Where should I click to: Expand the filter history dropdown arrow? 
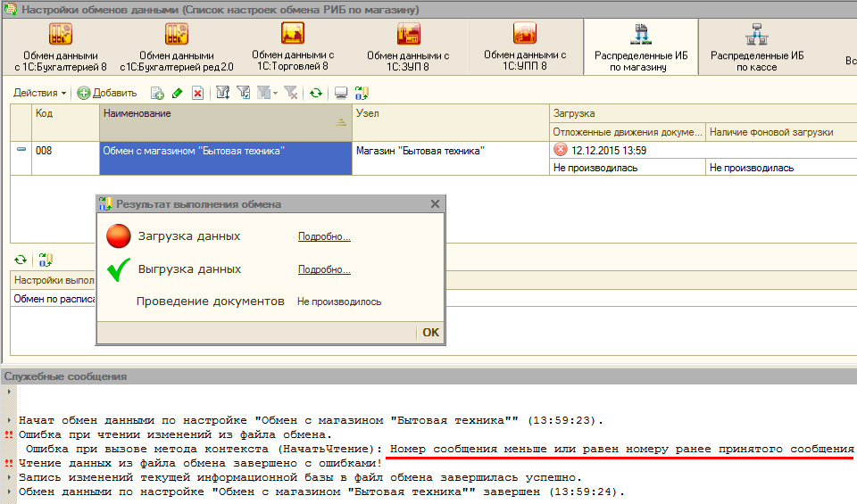tap(276, 93)
